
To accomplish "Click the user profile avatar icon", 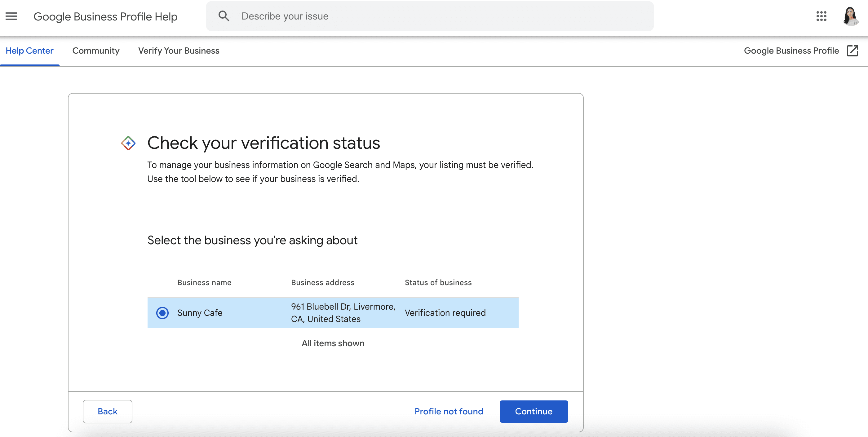I will pyautogui.click(x=851, y=15).
